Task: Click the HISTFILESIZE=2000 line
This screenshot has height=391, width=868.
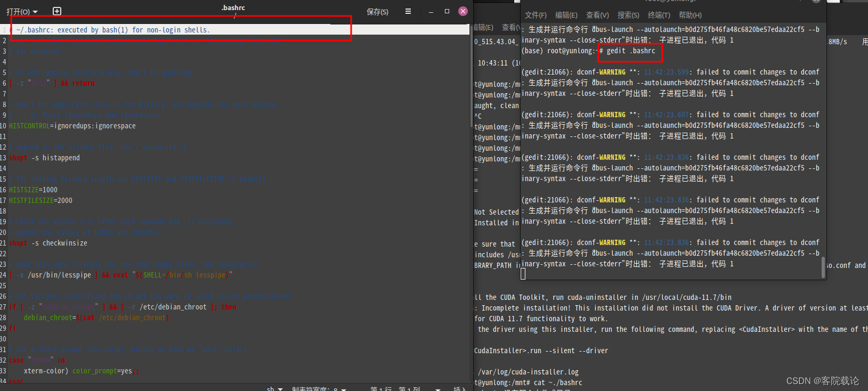Action: tap(40, 200)
